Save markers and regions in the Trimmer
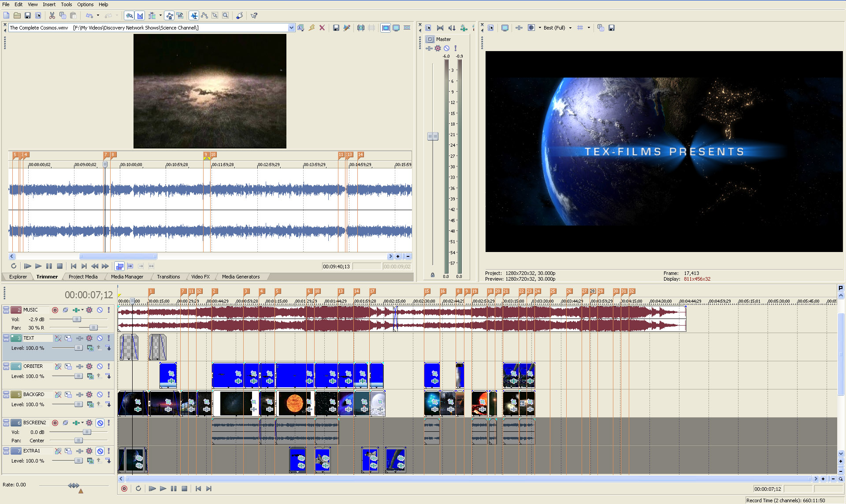The height and width of the screenshot is (504, 846). point(336,28)
